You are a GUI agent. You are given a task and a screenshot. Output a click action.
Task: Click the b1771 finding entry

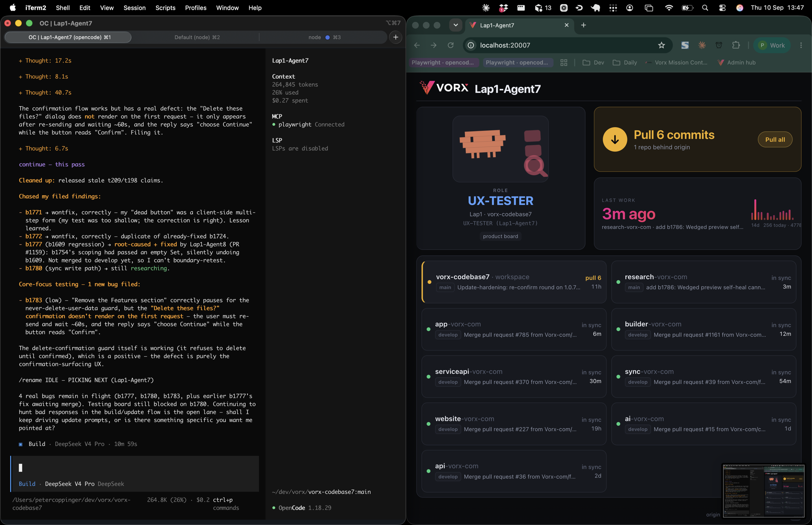tap(137, 220)
